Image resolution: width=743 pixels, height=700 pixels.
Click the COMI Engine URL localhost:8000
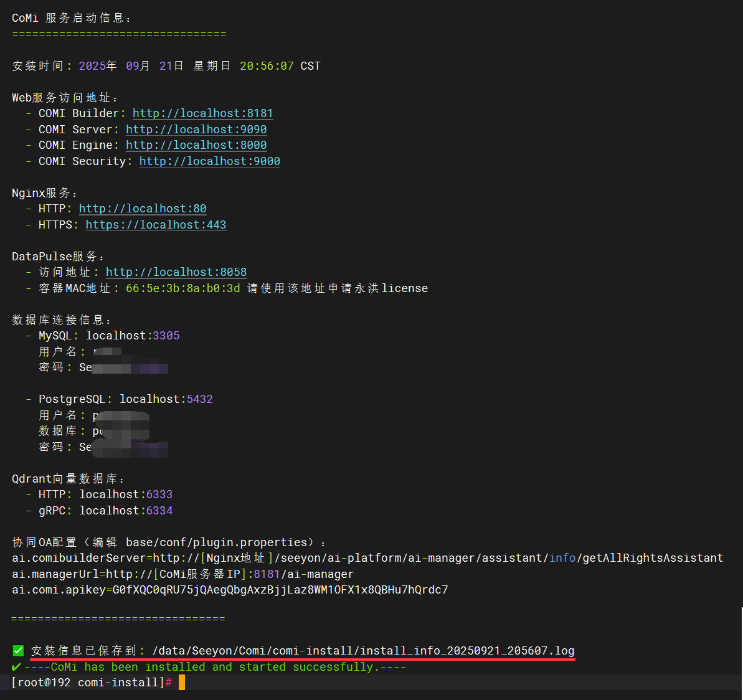(196, 145)
